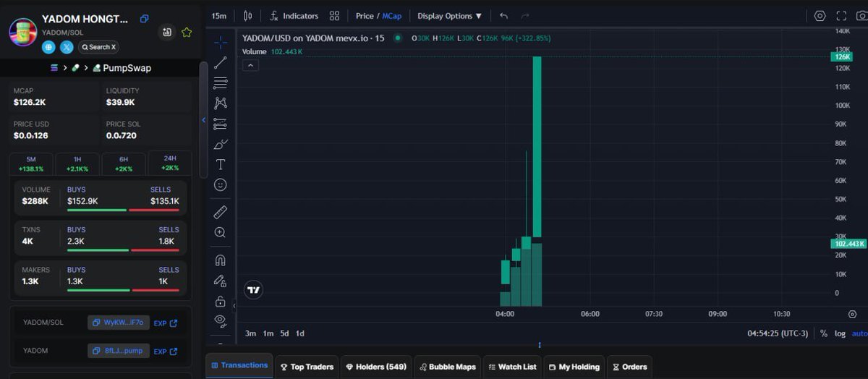
Task: Select the 5M performance period
Action: (31, 163)
